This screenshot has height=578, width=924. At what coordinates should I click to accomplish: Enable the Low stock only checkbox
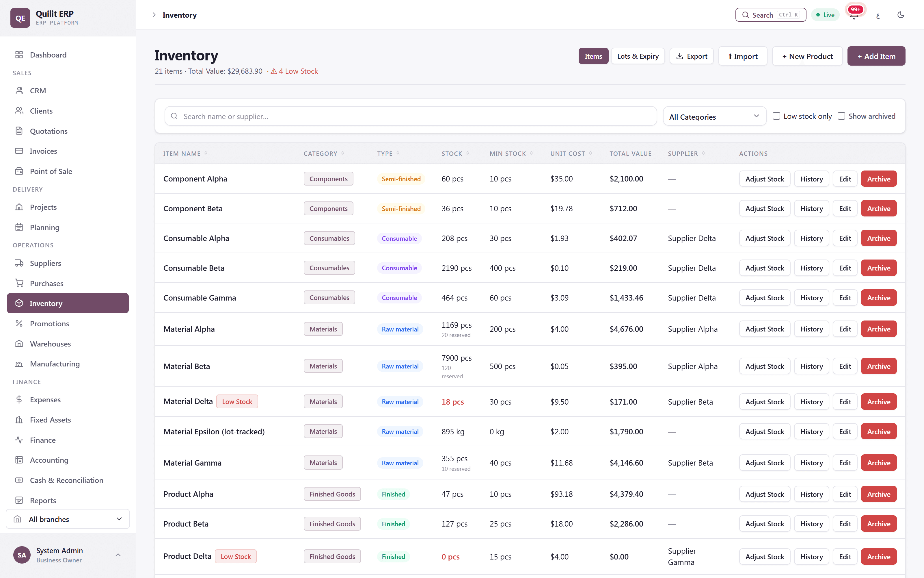pyautogui.click(x=776, y=116)
